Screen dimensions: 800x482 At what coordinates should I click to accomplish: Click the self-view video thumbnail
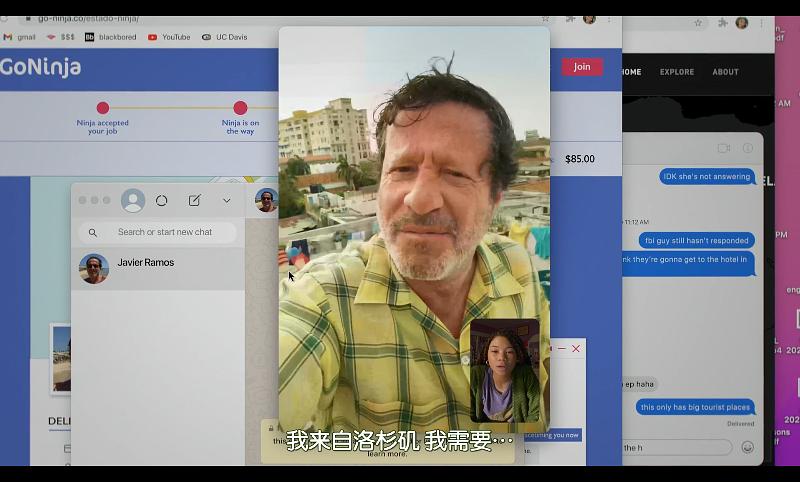tap(505, 370)
